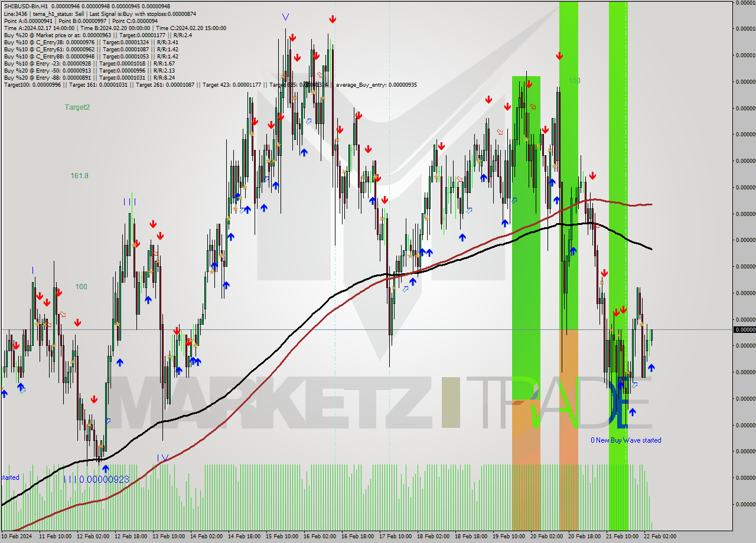The image size is (756, 543).
Task: Click the '17 Feb 10:00' time axis label
Action: [396, 537]
